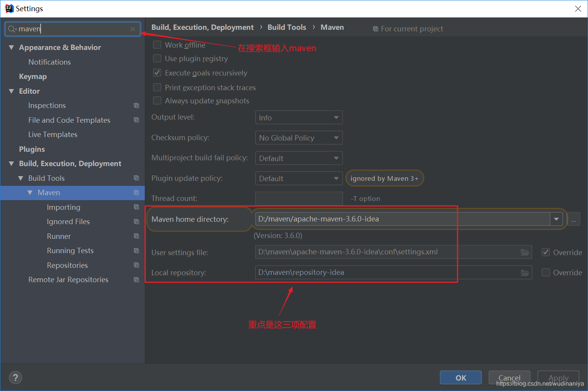Open the Runner settings under Maven
This screenshot has width=588, height=391.
point(59,236)
